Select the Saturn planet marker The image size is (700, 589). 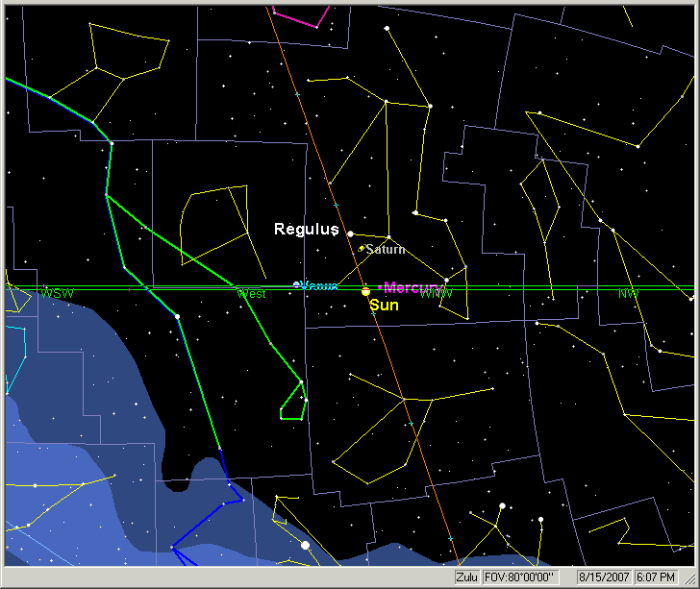pos(362,249)
